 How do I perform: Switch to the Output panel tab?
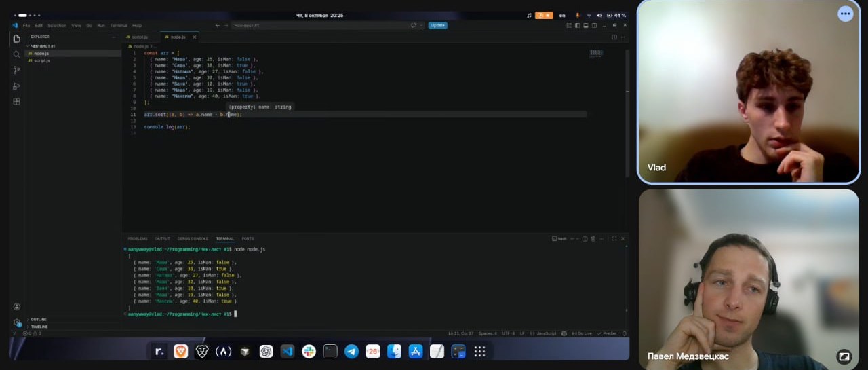162,238
